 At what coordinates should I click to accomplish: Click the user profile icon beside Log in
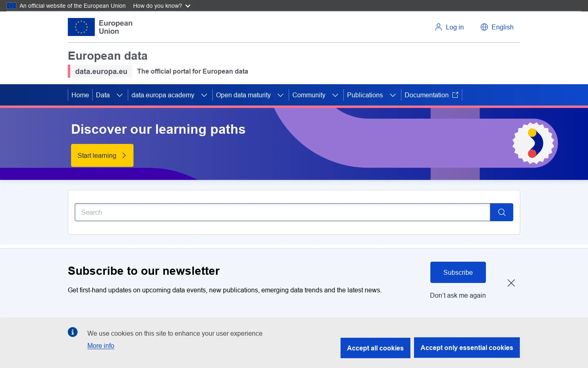click(x=439, y=27)
